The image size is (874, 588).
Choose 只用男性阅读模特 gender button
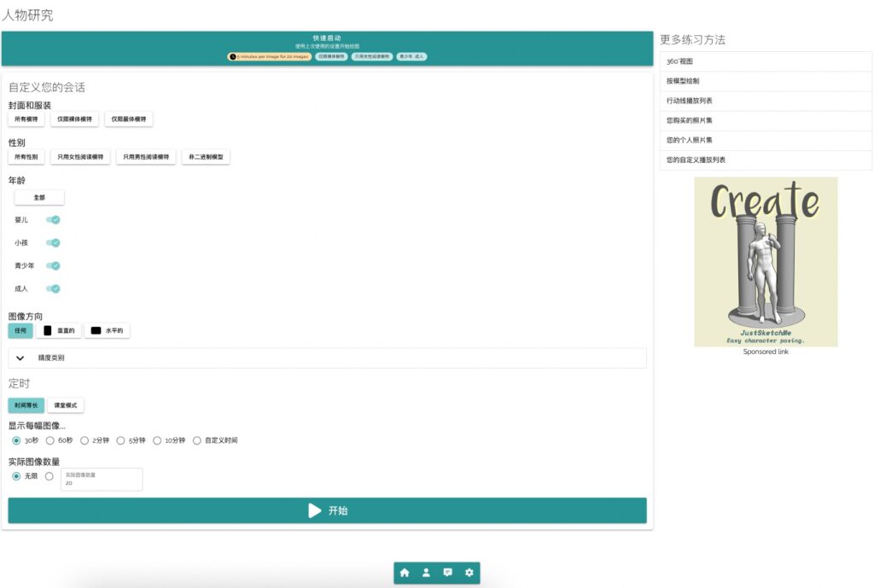point(146,157)
